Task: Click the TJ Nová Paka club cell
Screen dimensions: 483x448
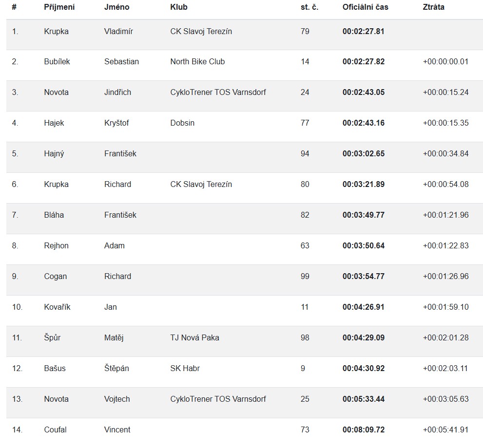Action: (x=194, y=338)
